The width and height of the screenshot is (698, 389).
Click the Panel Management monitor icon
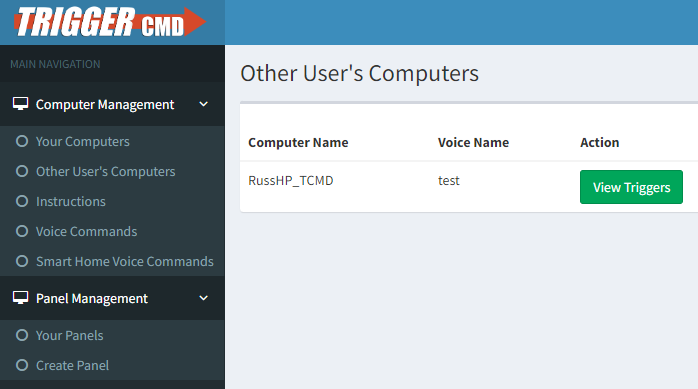tap(20, 298)
